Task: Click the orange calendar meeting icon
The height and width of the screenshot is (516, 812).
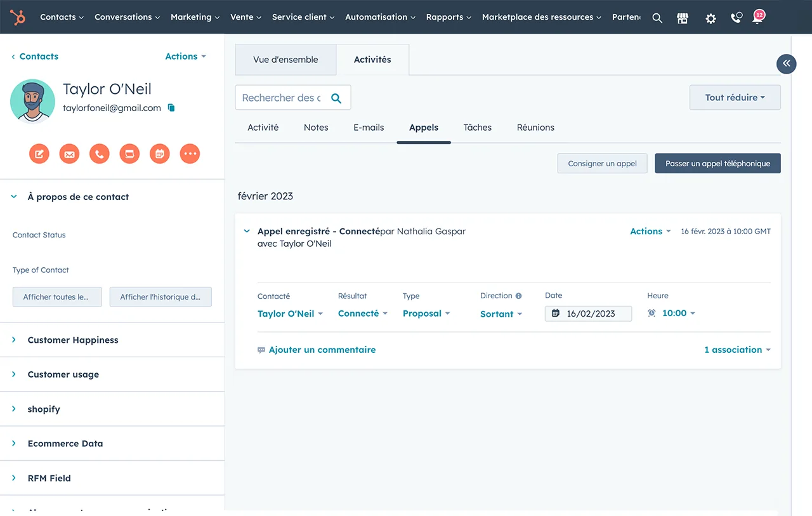Action: [160, 154]
